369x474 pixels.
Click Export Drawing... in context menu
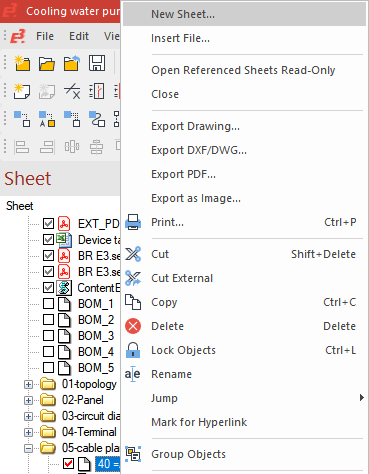244,126
